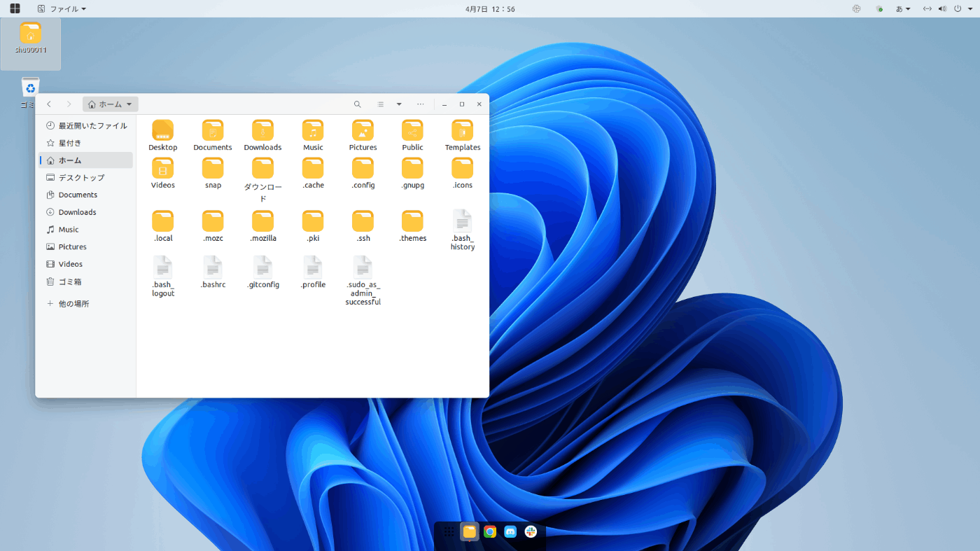Open the three-dot menu in Files header
The width and height of the screenshot is (980, 551).
pos(420,104)
